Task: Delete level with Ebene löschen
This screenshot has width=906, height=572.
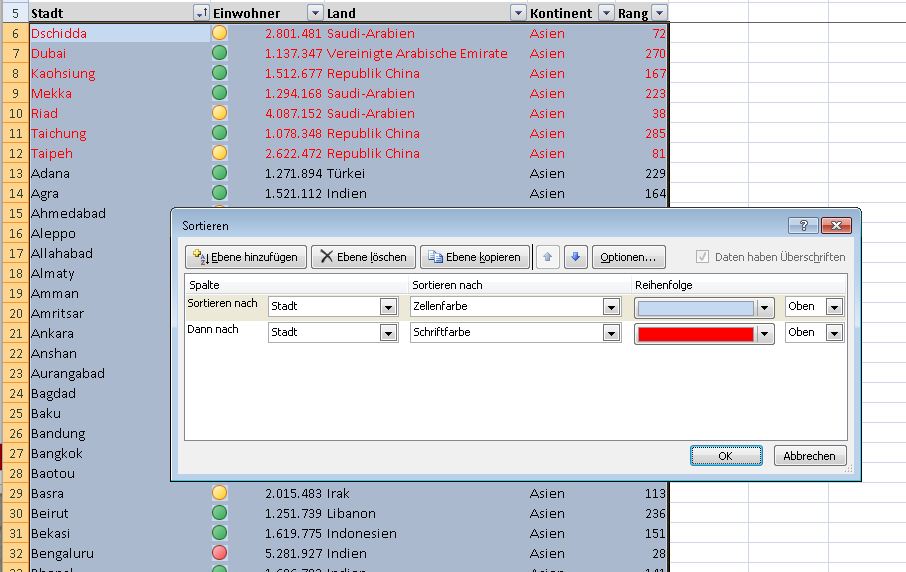Action: [363, 257]
